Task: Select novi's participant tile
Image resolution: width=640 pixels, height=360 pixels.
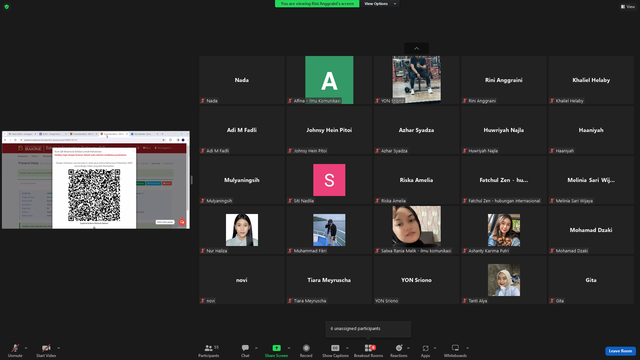Action: (x=242, y=280)
